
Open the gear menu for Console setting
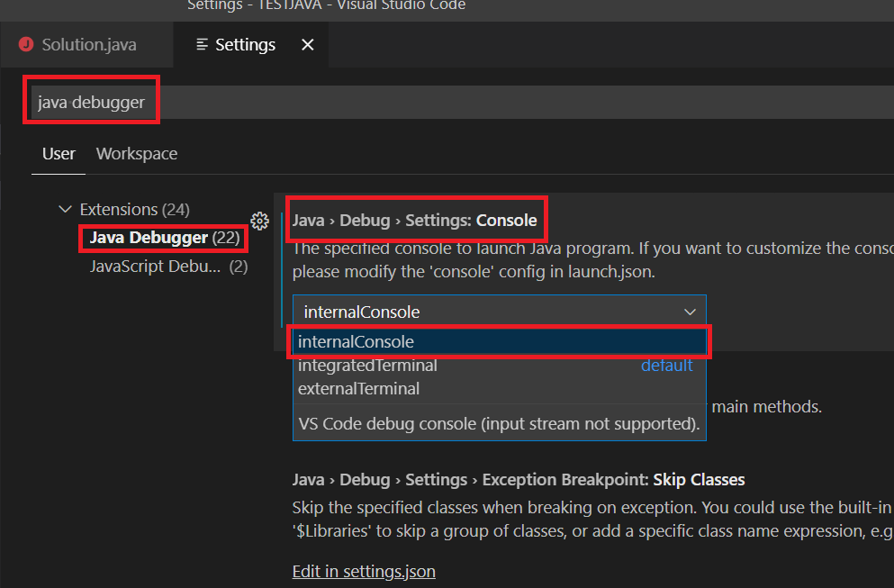tap(259, 221)
